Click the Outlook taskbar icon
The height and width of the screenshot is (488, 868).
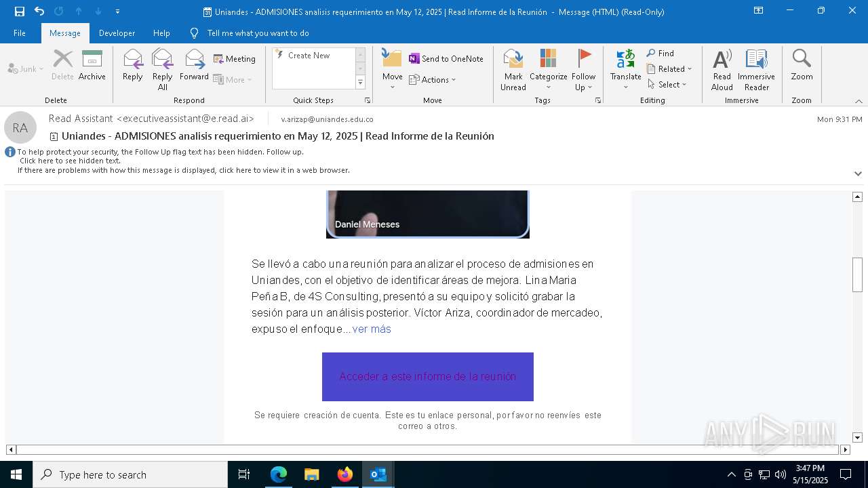tap(378, 474)
